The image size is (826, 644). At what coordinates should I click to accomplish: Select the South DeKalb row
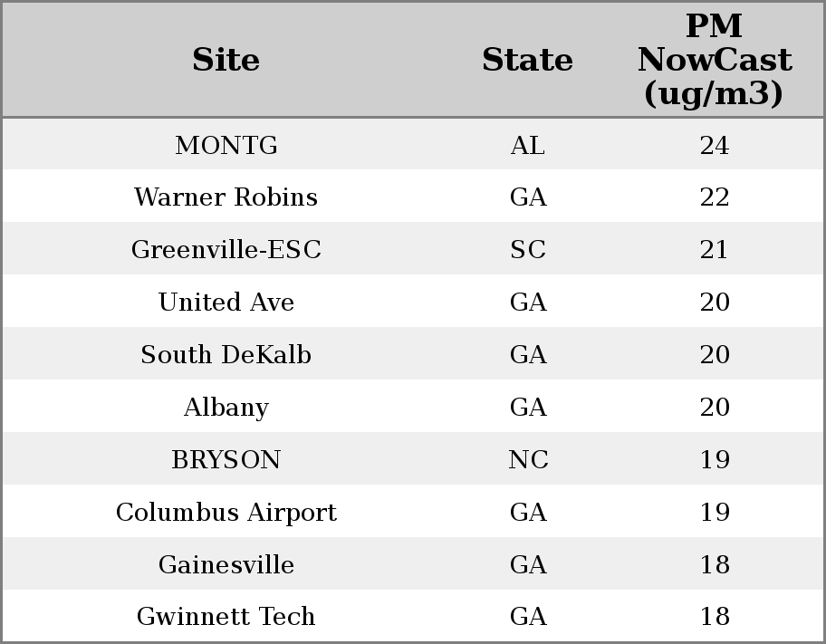coord(226,355)
